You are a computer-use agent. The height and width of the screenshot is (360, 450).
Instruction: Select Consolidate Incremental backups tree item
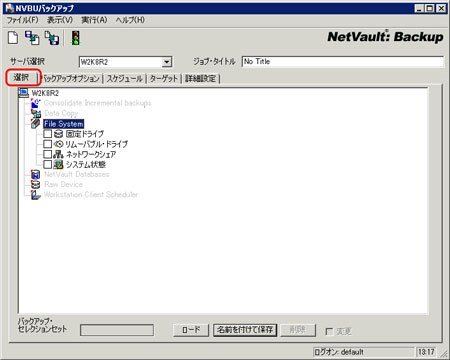click(97, 103)
